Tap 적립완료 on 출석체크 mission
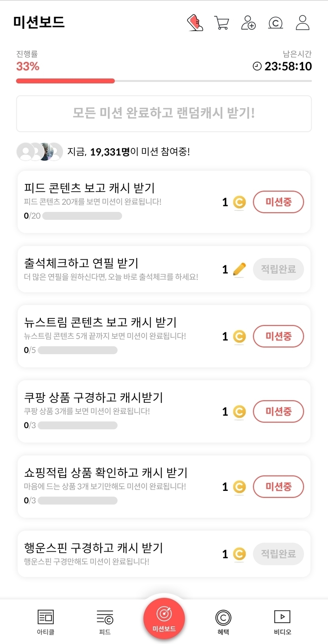The image size is (328, 644). 278,269
